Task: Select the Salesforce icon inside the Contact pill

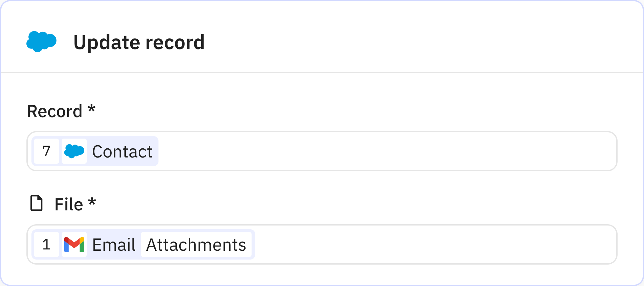Action: click(74, 151)
